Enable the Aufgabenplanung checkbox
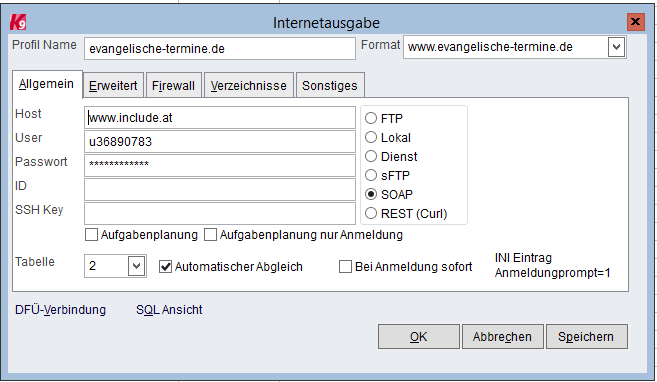This screenshot has height=382, width=657. point(91,235)
